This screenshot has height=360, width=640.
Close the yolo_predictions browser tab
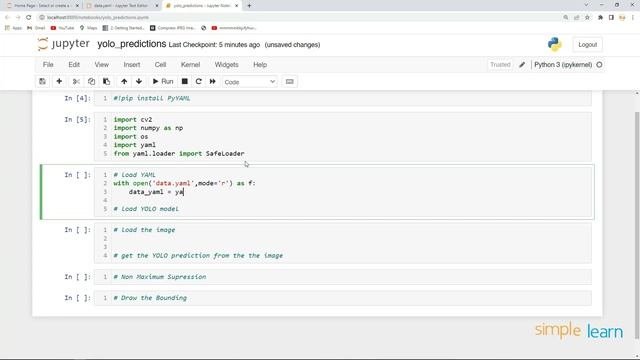coord(236,6)
